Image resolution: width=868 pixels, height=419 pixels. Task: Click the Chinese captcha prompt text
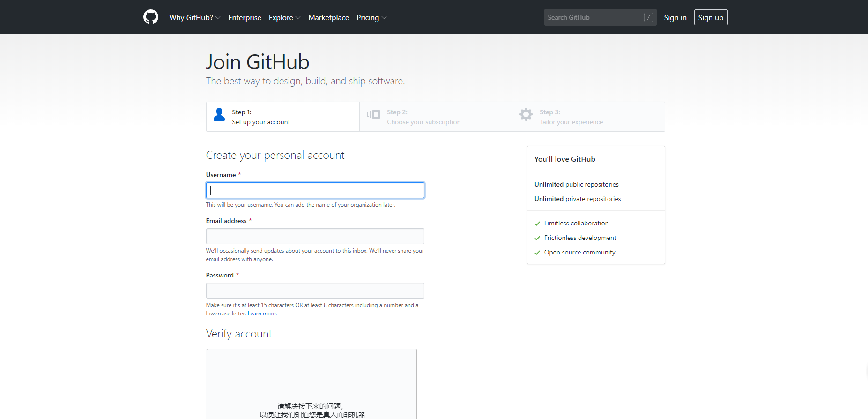pyautogui.click(x=312, y=410)
